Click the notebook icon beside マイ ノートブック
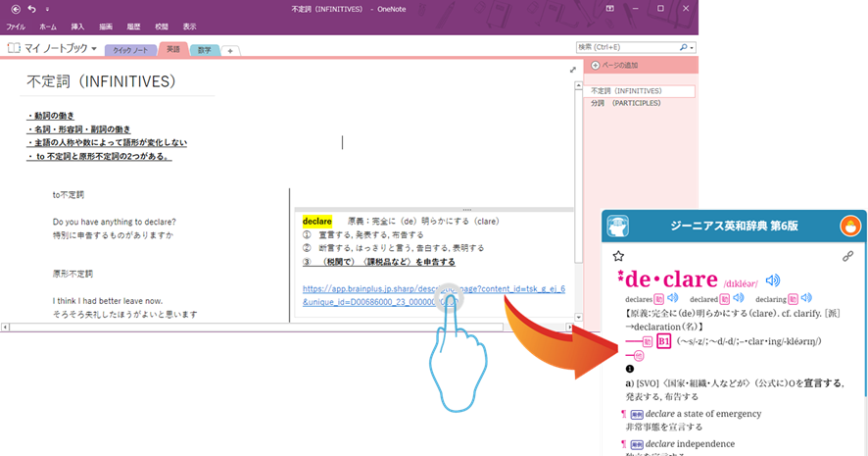 pyautogui.click(x=14, y=48)
